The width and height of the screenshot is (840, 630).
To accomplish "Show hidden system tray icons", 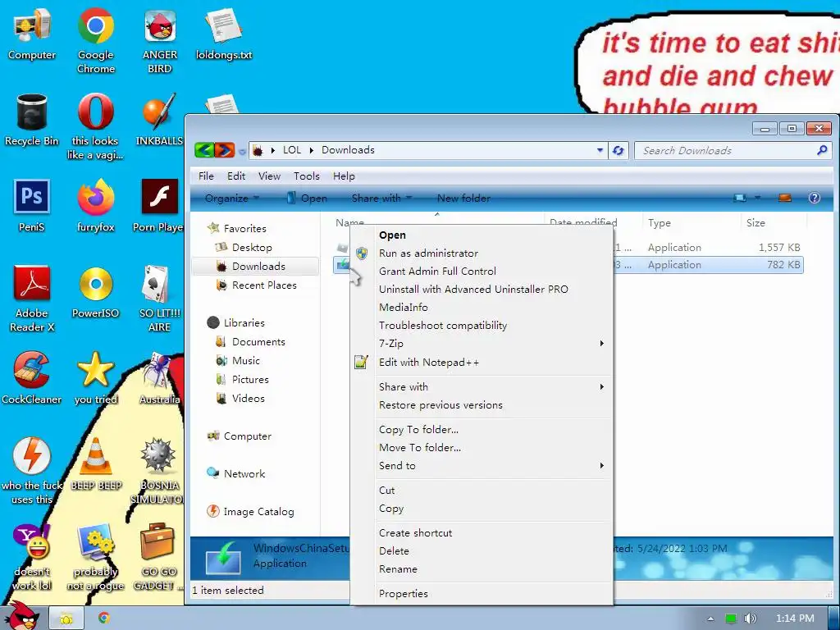I will pyautogui.click(x=711, y=619).
